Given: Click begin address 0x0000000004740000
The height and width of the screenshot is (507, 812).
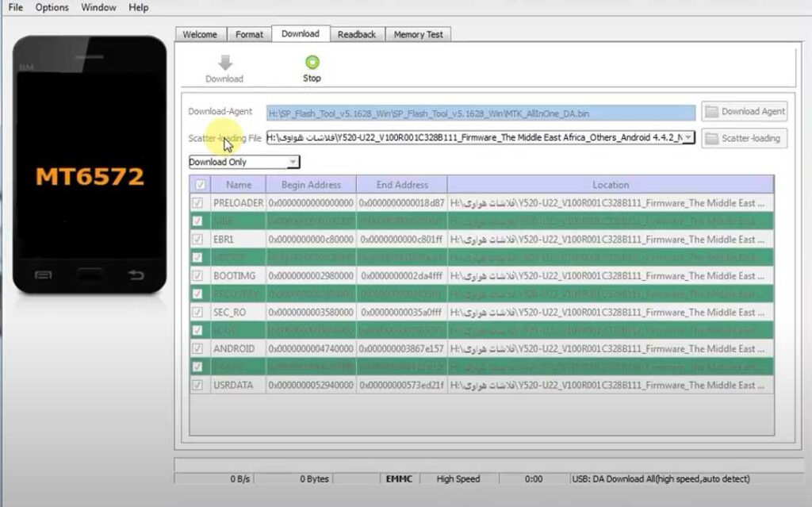Looking at the screenshot, I should [311, 348].
